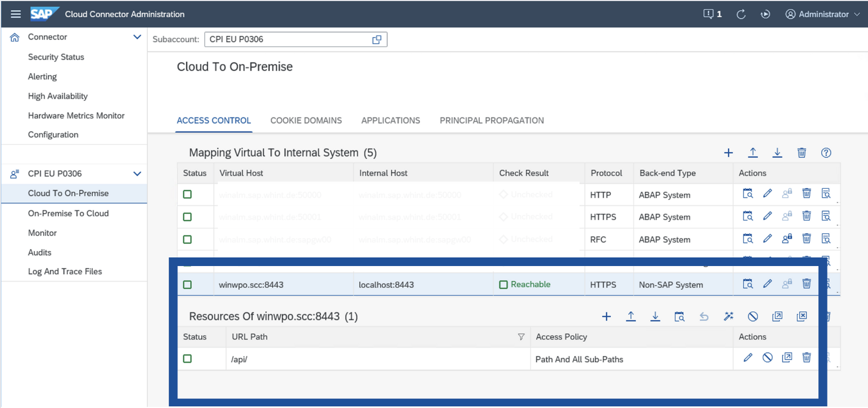
Task: Open Hardware Metrics Monitor
Action: click(x=76, y=115)
